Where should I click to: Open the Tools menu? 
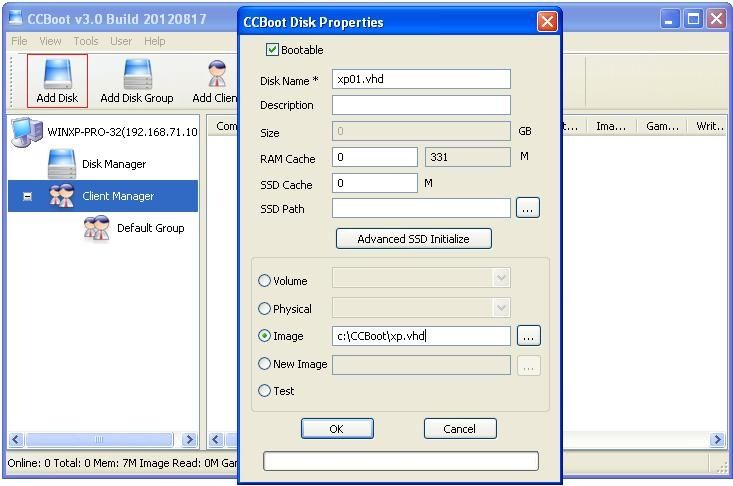(x=86, y=41)
